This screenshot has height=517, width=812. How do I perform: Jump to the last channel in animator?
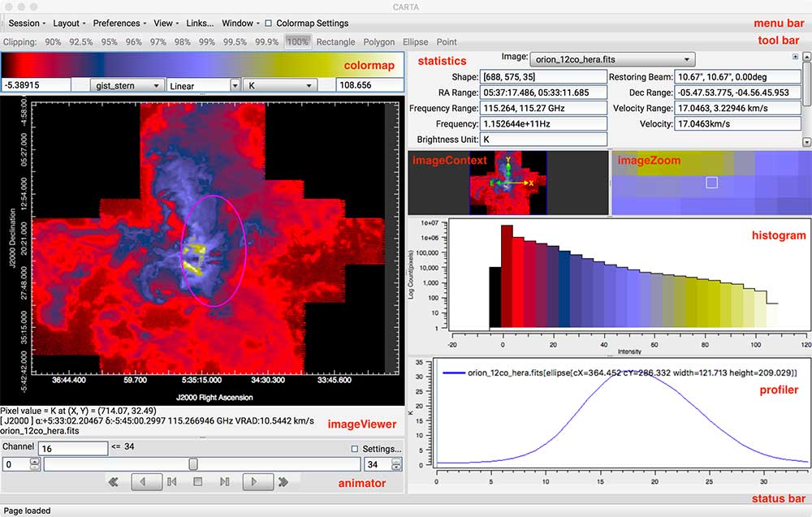point(283,482)
